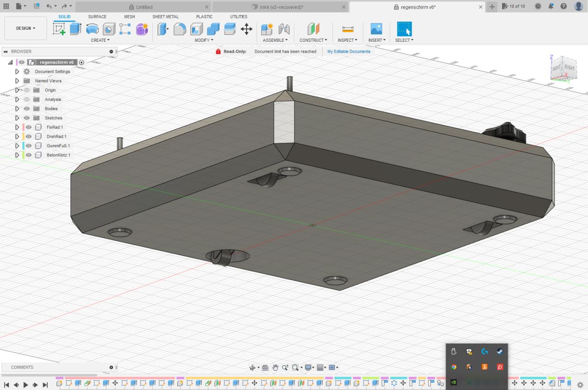Switch to the UTILITIES tab
Viewport: 588px width, 390px height.
tap(238, 17)
